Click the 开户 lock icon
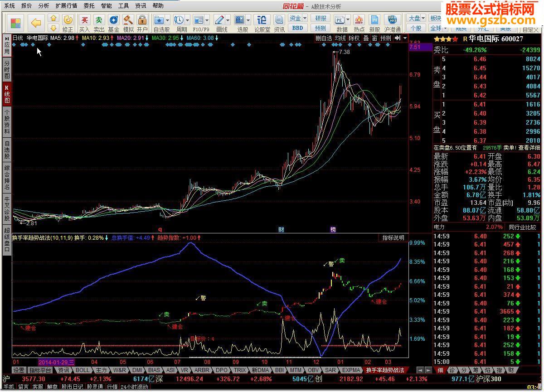This screenshot has width=544, height=392. tap(142, 20)
